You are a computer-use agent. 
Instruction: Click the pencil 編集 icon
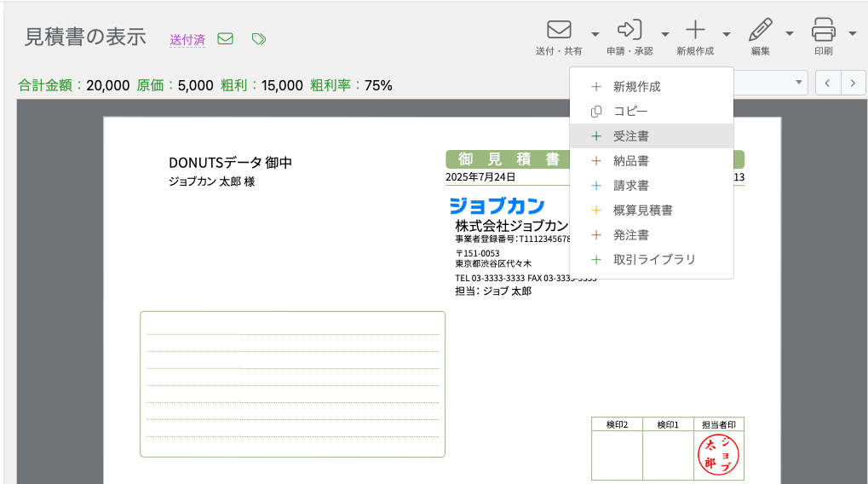[760, 30]
